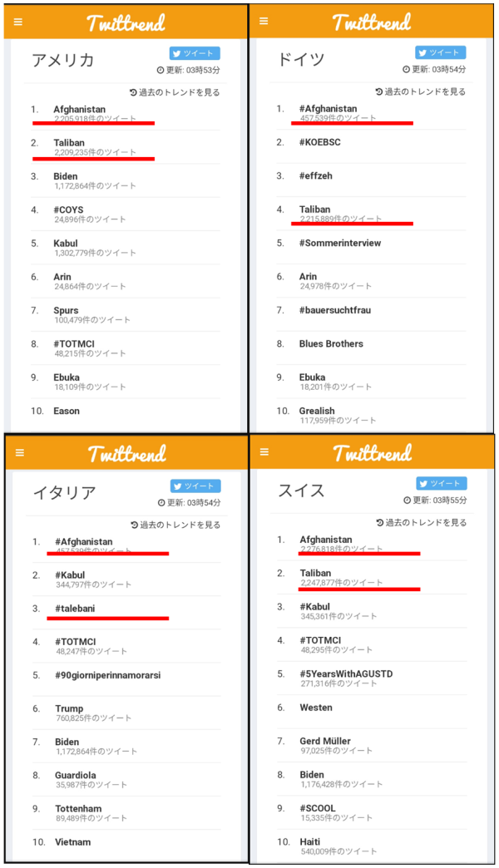Open hamburger menu in イタリア panel
The width and height of the screenshot is (499, 868).
20,453
